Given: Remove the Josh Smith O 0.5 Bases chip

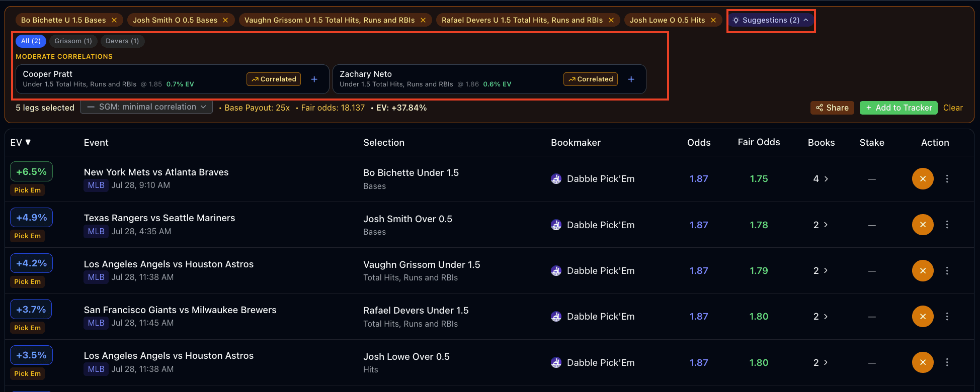Looking at the screenshot, I should pos(225,20).
